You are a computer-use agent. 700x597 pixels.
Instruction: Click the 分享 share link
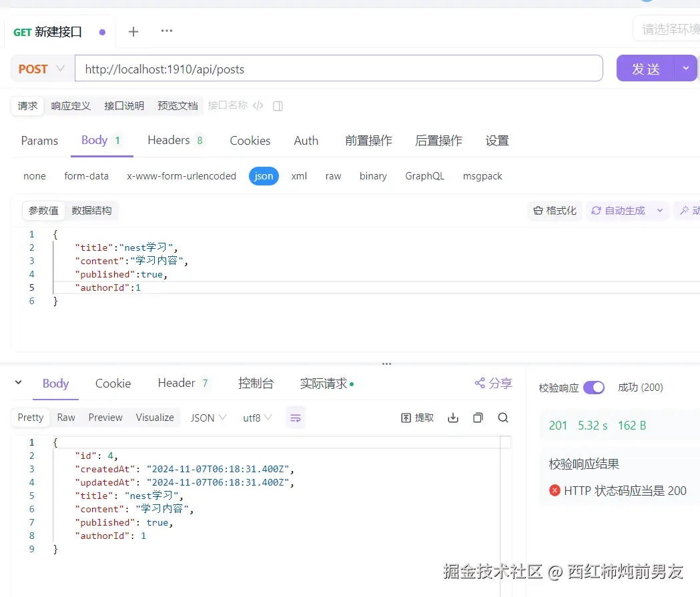pyautogui.click(x=493, y=384)
